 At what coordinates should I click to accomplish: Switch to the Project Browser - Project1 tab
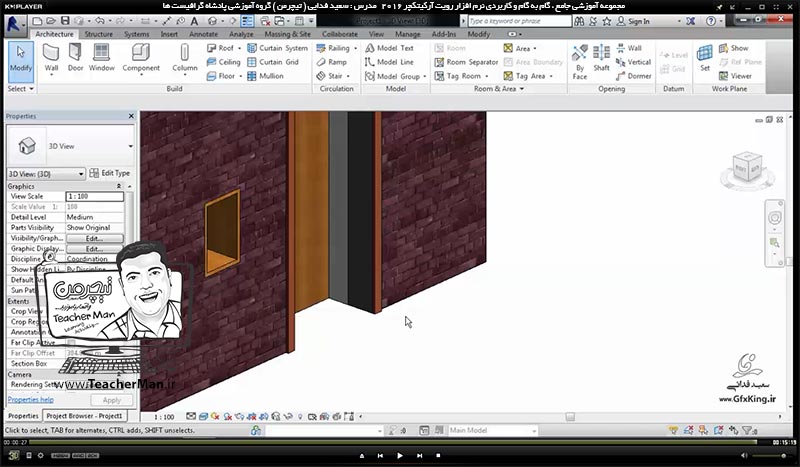84,416
